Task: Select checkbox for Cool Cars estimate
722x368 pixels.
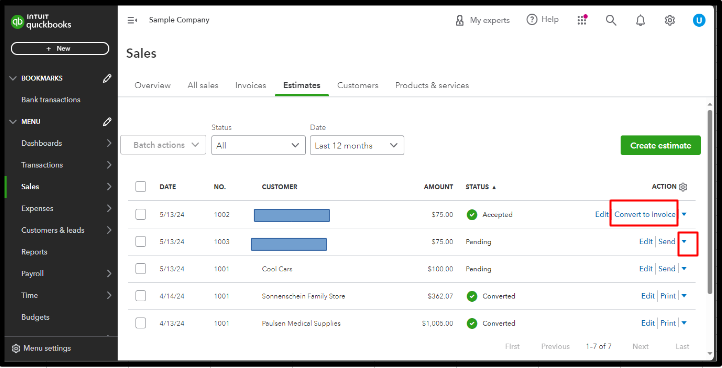Action: point(140,269)
